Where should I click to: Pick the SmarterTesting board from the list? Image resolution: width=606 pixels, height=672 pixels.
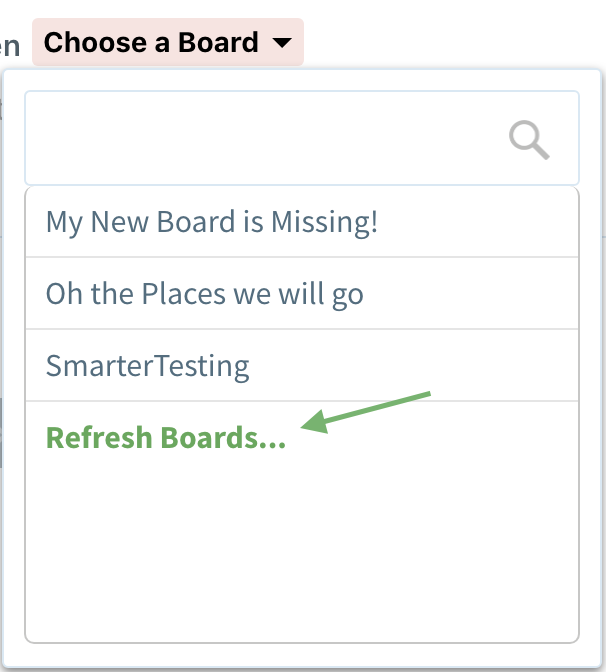pos(148,365)
